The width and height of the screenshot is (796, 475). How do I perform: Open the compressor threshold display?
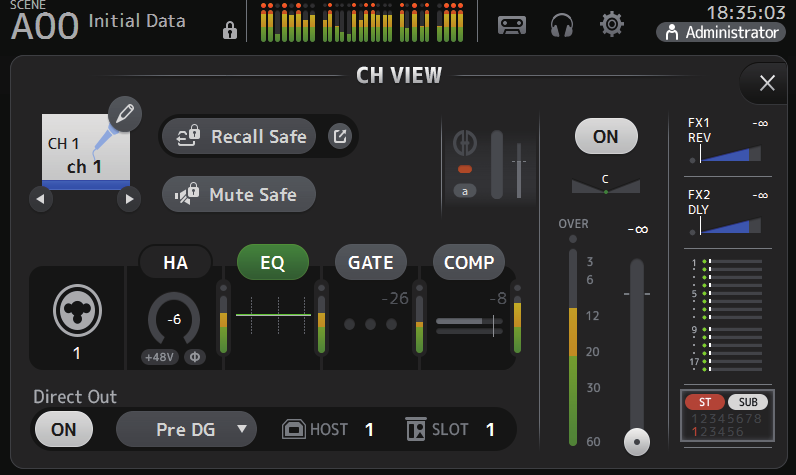click(471, 315)
